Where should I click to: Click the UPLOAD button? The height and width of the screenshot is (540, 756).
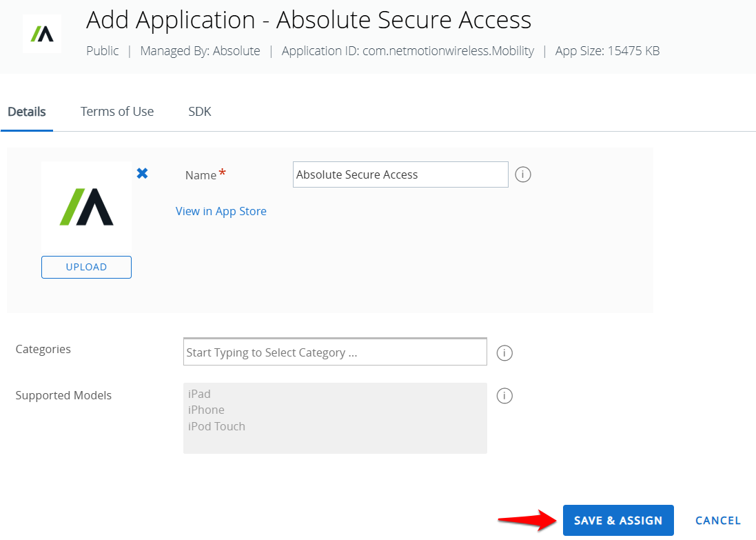[x=86, y=268]
